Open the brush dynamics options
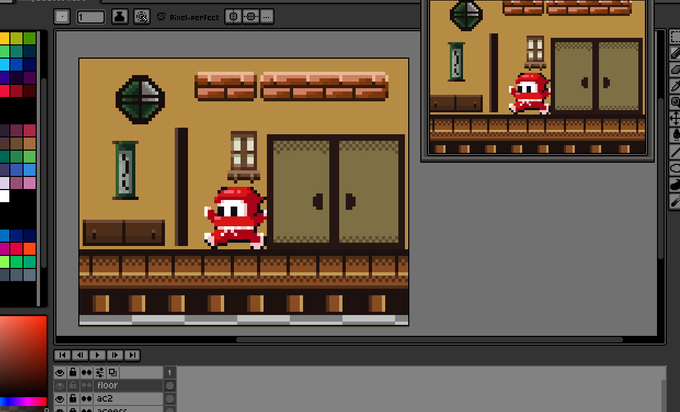This screenshot has width=680, height=412. pos(142,17)
